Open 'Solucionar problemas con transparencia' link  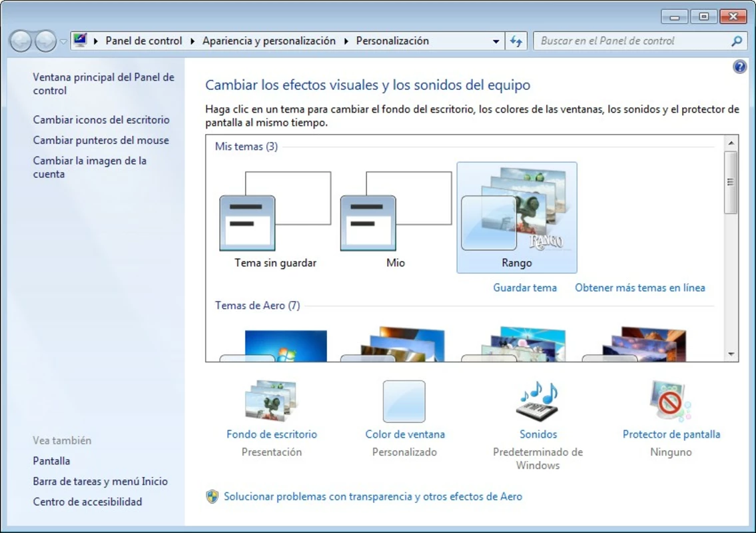point(373,496)
